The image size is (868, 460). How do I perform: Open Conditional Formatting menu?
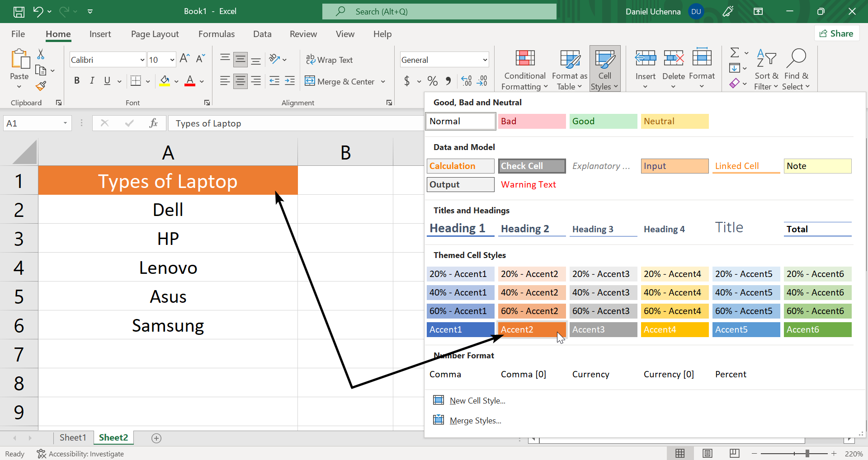[524, 69]
